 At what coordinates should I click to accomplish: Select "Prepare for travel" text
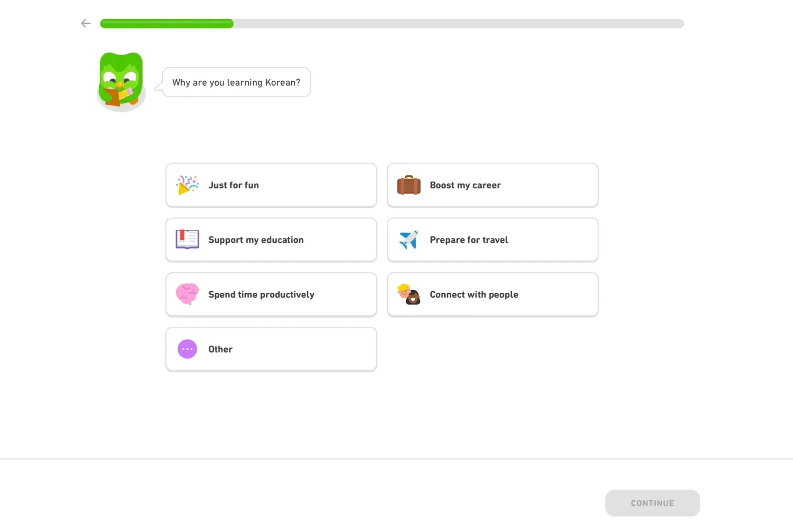(469, 240)
